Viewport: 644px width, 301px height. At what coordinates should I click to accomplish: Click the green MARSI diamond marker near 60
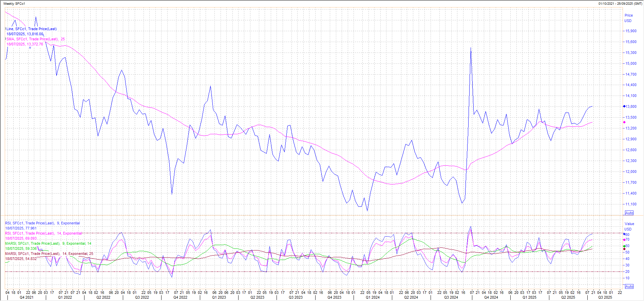pyautogui.click(x=624, y=246)
